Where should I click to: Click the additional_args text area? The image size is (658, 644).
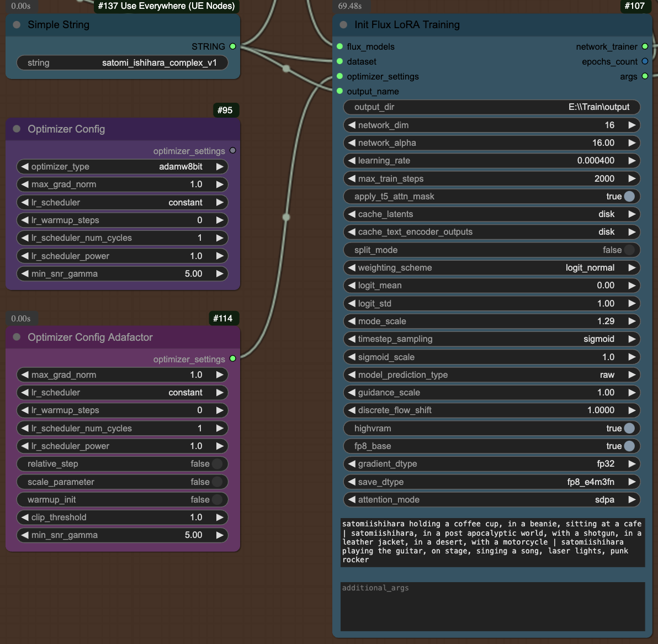tap(492, 606)
